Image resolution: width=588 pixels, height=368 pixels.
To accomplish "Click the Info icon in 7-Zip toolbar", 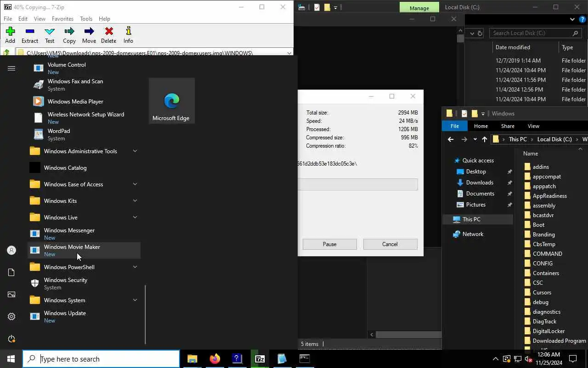I will pos(128,31).
